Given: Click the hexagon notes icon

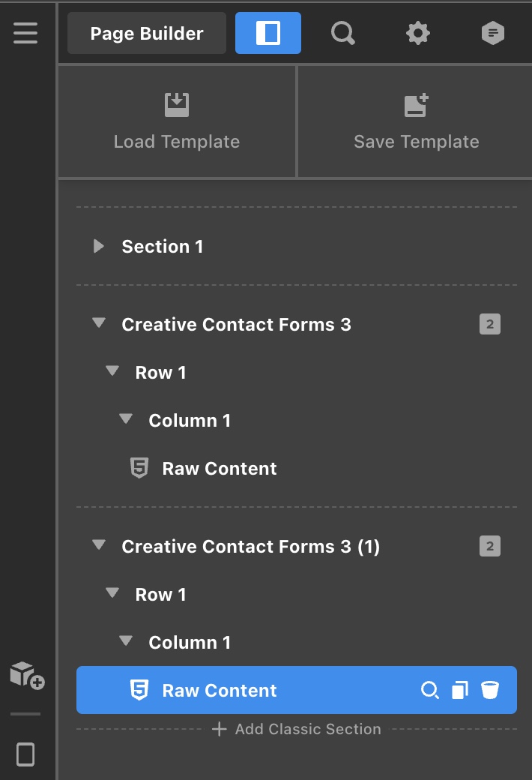Looking at the screenshot, I should 493,33.
